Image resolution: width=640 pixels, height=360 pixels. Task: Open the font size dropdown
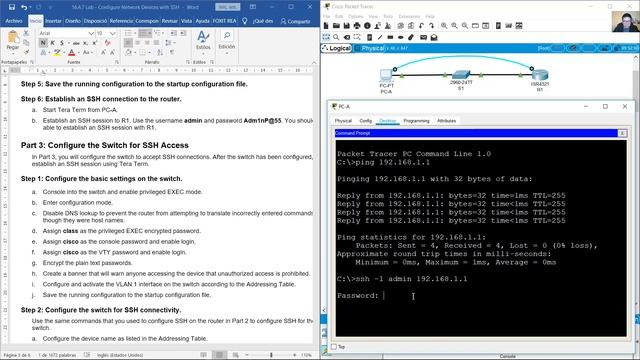pos(113,33)
